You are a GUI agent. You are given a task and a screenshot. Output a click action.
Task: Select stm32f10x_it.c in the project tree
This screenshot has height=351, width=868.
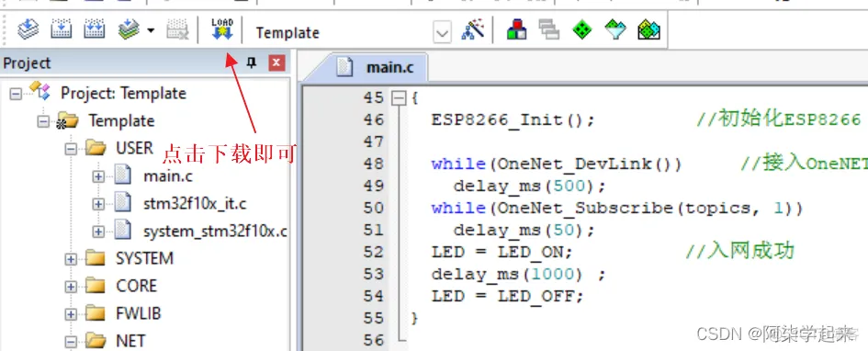tap(195, 204)
